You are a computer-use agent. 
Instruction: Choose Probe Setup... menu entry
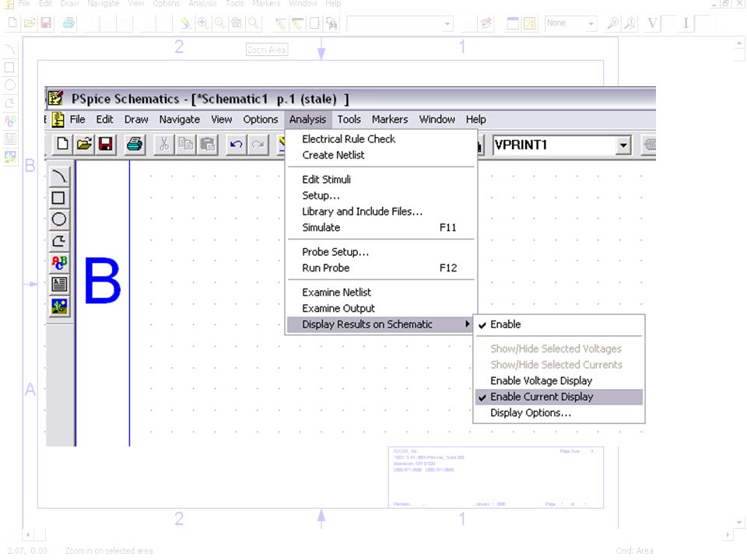click(x=381, y=252)
